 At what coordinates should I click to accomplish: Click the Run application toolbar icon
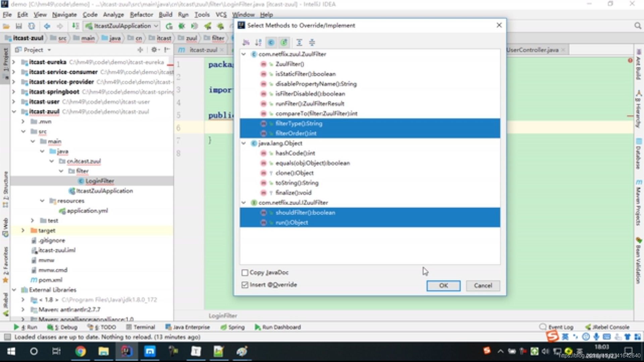pos(169,26)
